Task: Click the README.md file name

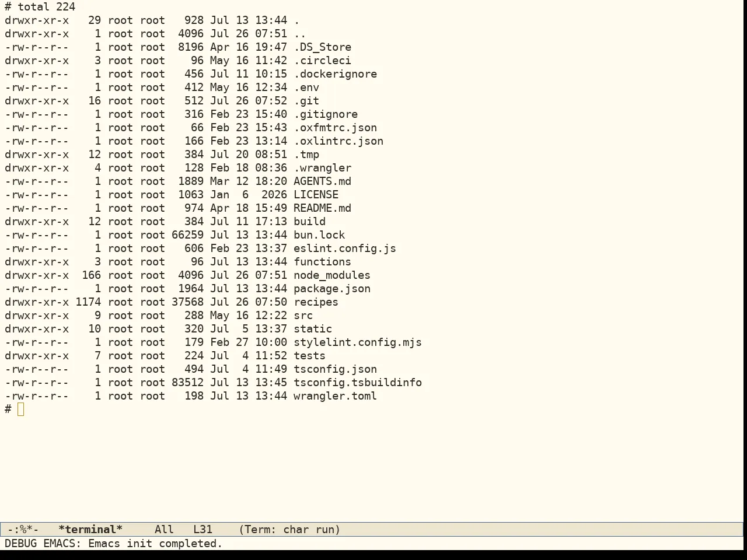Action: point(322,208)
